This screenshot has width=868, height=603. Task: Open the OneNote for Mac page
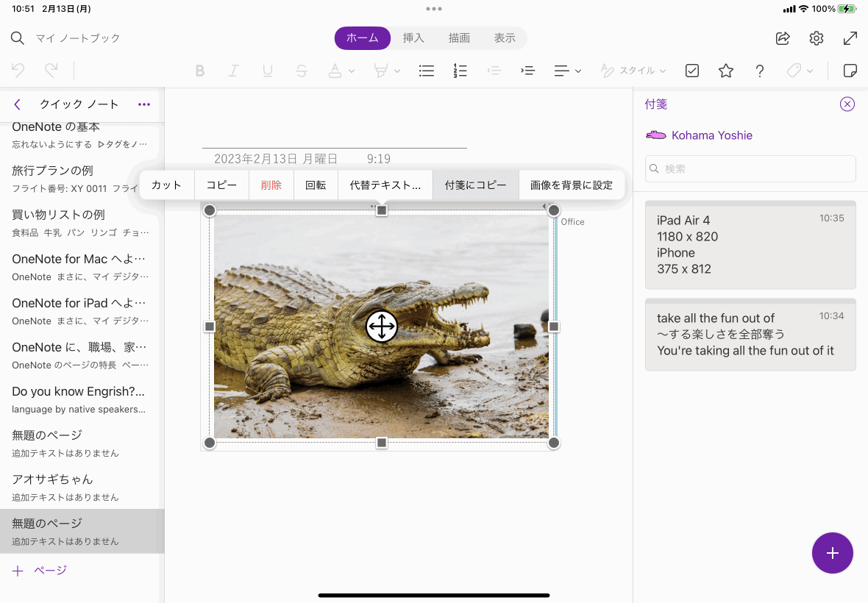(x=82, y=267)
